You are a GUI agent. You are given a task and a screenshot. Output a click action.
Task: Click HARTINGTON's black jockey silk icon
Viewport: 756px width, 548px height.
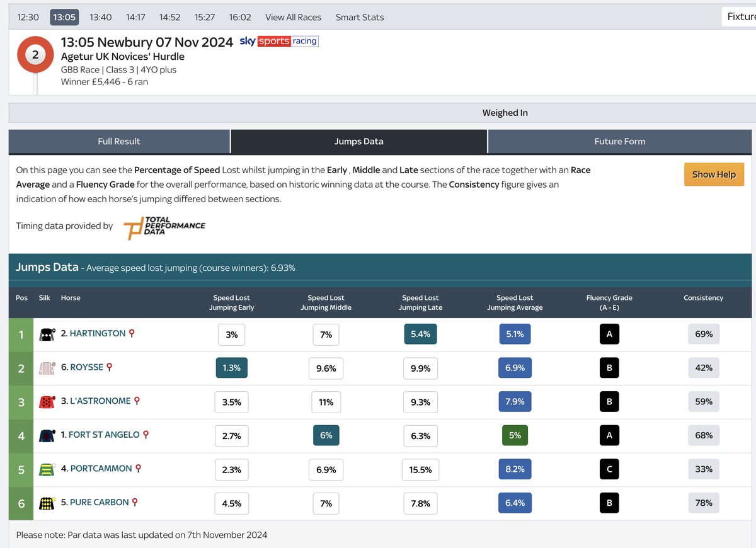46,334
